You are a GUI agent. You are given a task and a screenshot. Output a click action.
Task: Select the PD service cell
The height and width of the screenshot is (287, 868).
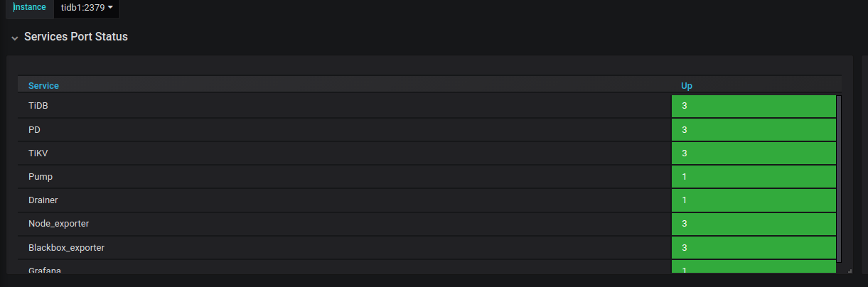34,130
